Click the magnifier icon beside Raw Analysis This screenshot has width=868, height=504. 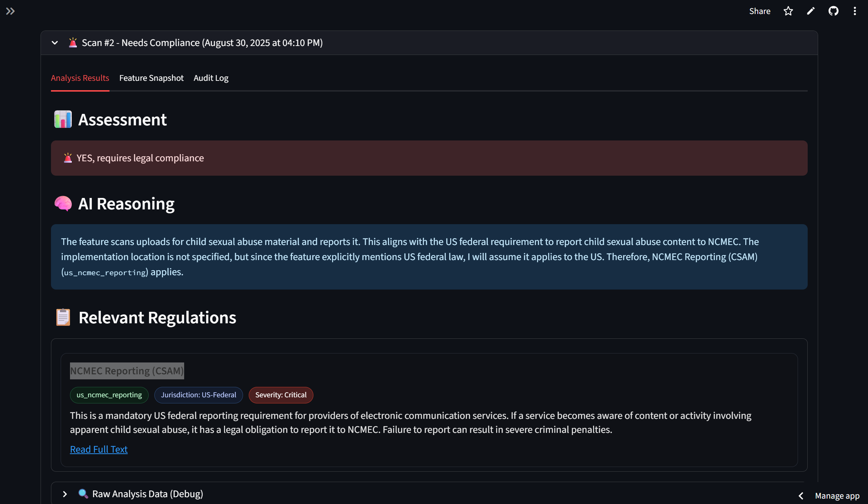[x=83, y=494]
